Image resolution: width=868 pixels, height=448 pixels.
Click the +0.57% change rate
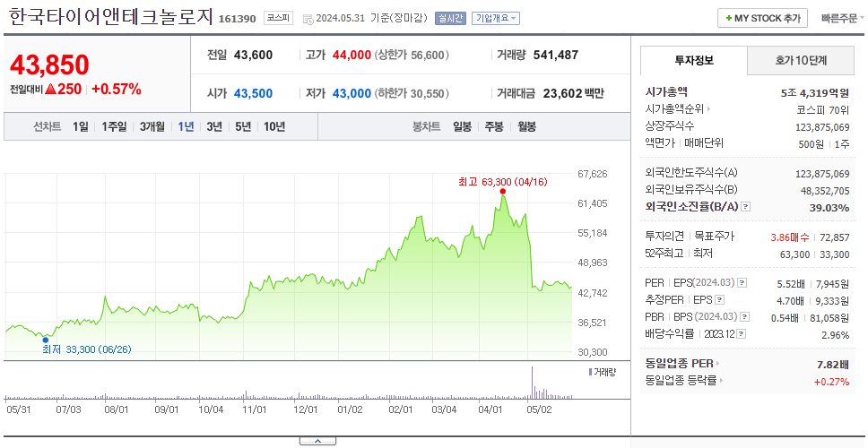pyautogui.click(x=117, y=89)
